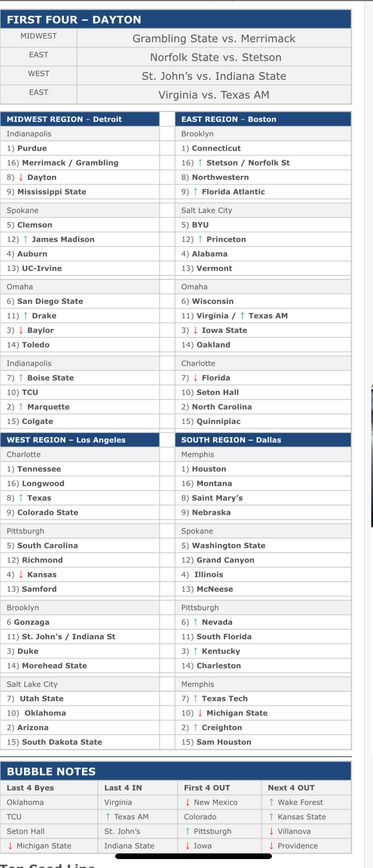Click the red down arrow next to Kansas
The height and width of the screenshot is (868, 373).
pos(21,574)
